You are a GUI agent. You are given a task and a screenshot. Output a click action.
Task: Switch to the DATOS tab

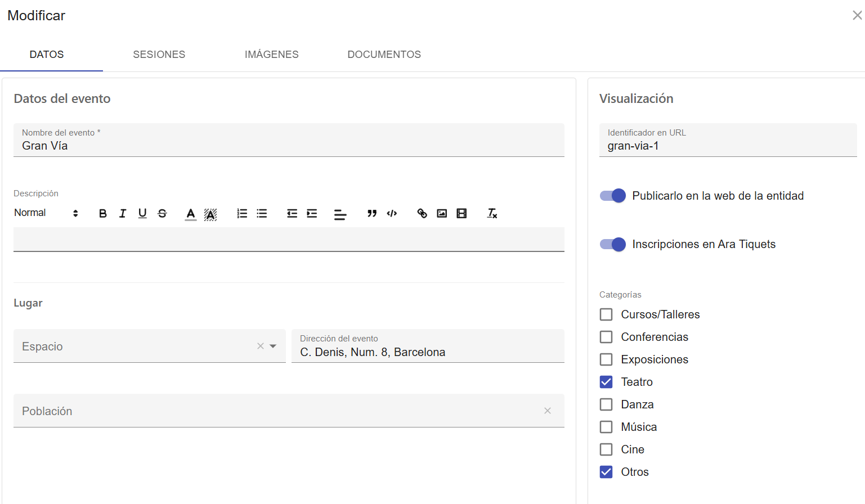point(47,55)
